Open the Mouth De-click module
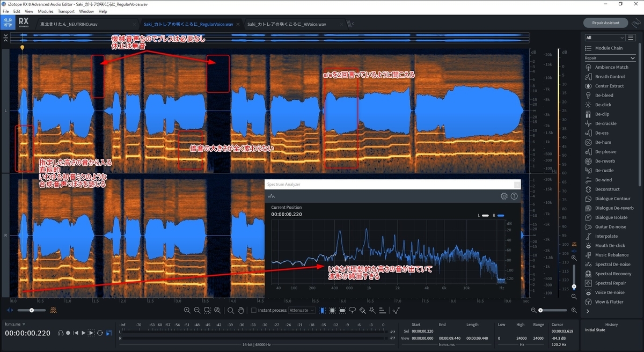Image resolution: width=644 pixels, height=352 pixels. tap(610, 246)
